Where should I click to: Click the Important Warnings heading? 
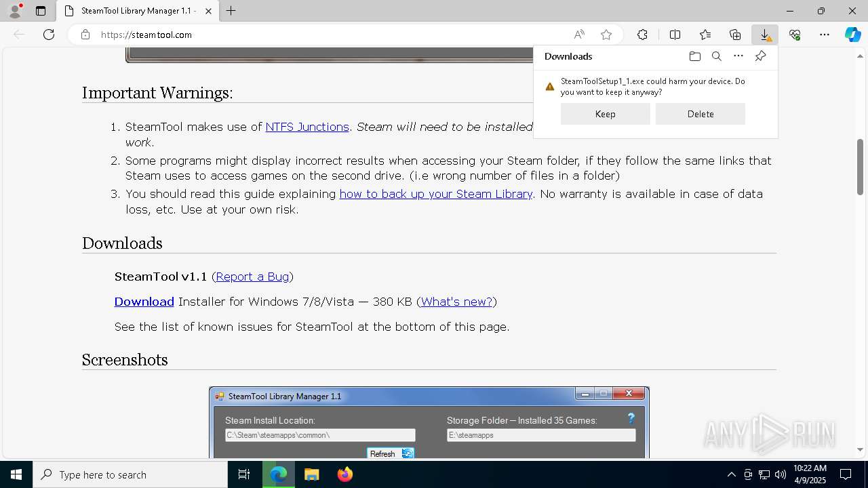157,93
